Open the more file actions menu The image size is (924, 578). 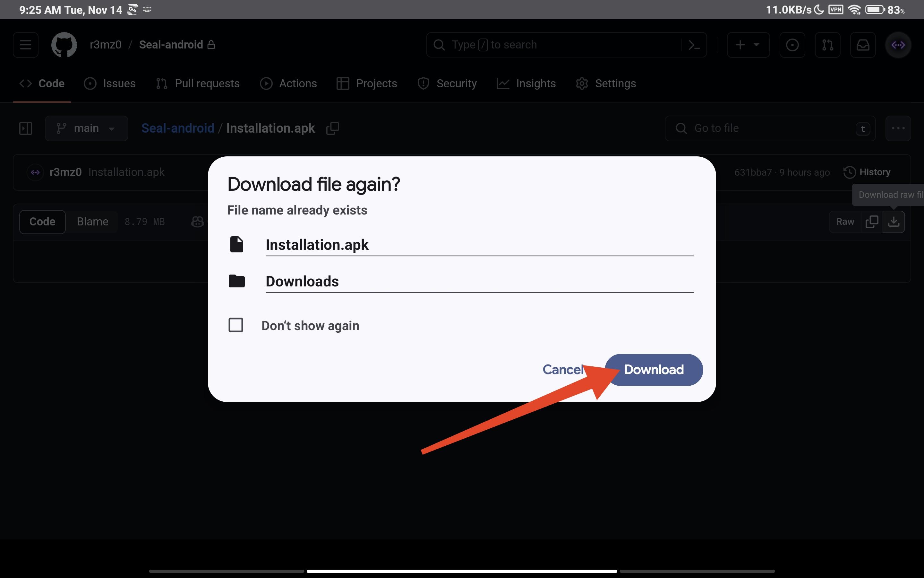pos(898,128)
